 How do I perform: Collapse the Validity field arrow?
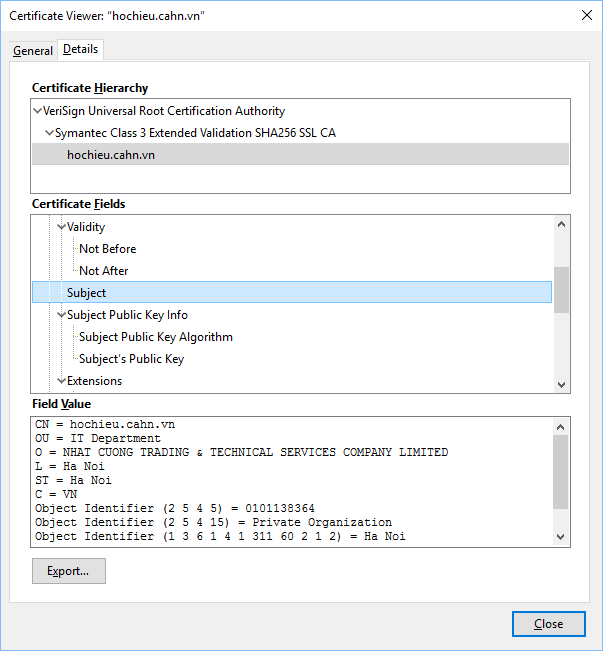[61, 227]
